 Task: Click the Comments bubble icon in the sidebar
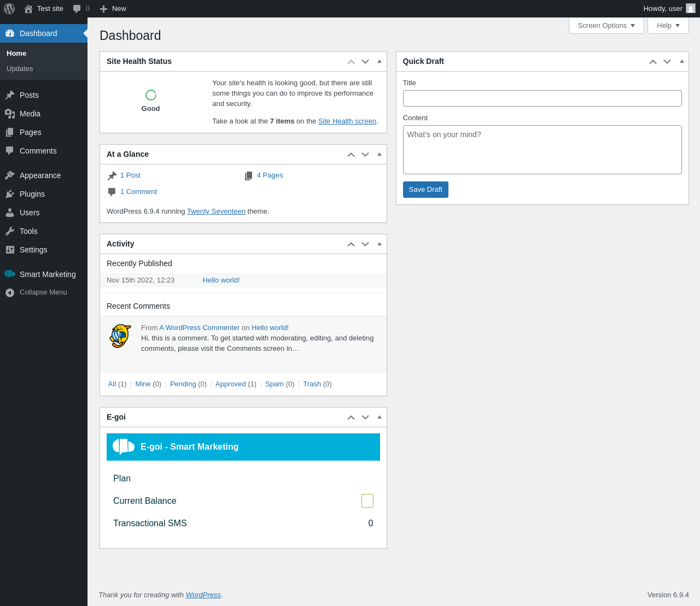tap(10, 151)
